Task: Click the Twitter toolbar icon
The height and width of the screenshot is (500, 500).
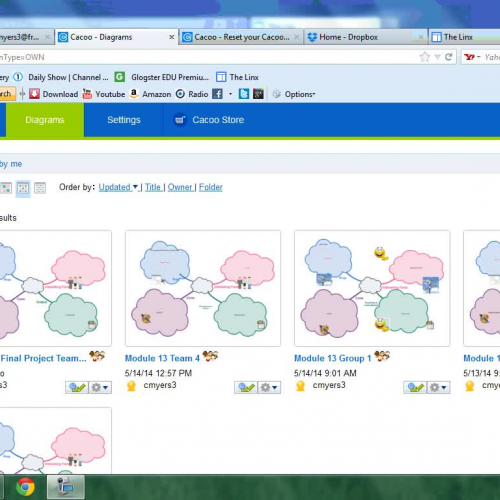Action: [x=244, y=94]
